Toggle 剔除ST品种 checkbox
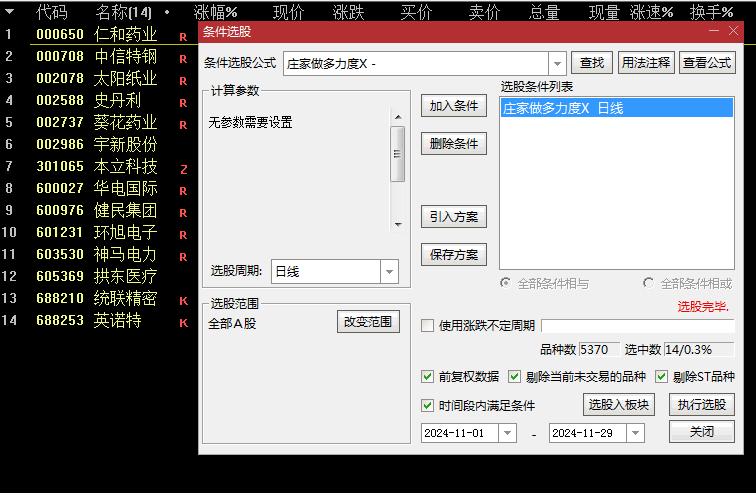Screen dimensions: 756x493 662,376
